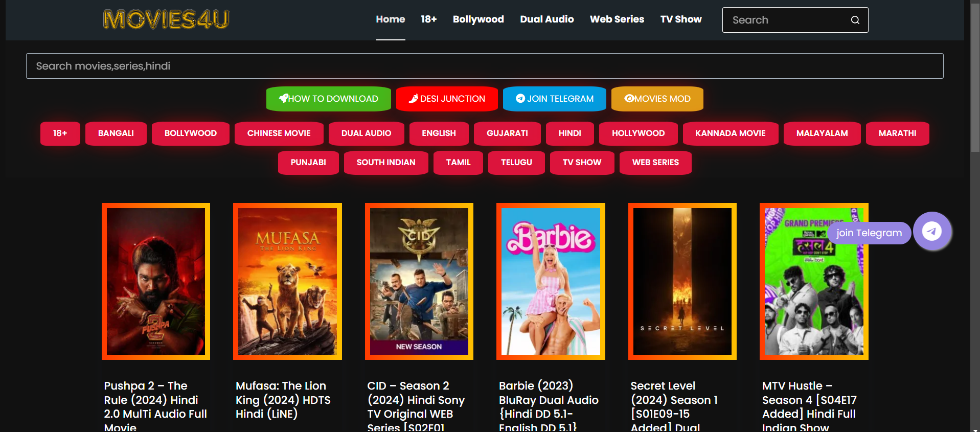This screenshot has width=980, height=432.
Task: Click the MOVIES4U logo
Action: coord(166,19)
